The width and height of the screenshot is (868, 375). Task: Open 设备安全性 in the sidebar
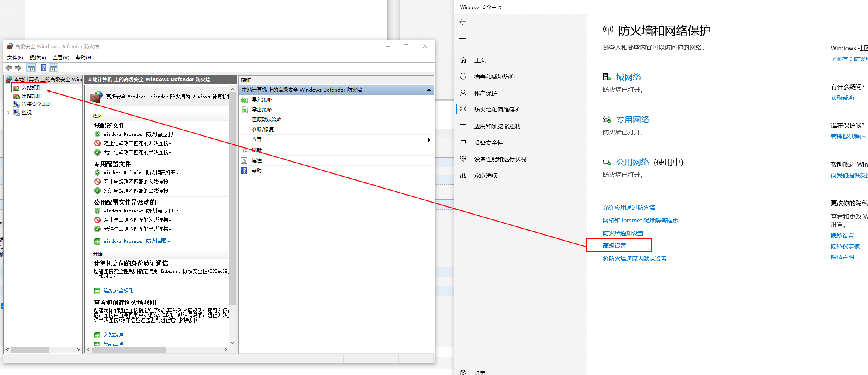(489, 143)
